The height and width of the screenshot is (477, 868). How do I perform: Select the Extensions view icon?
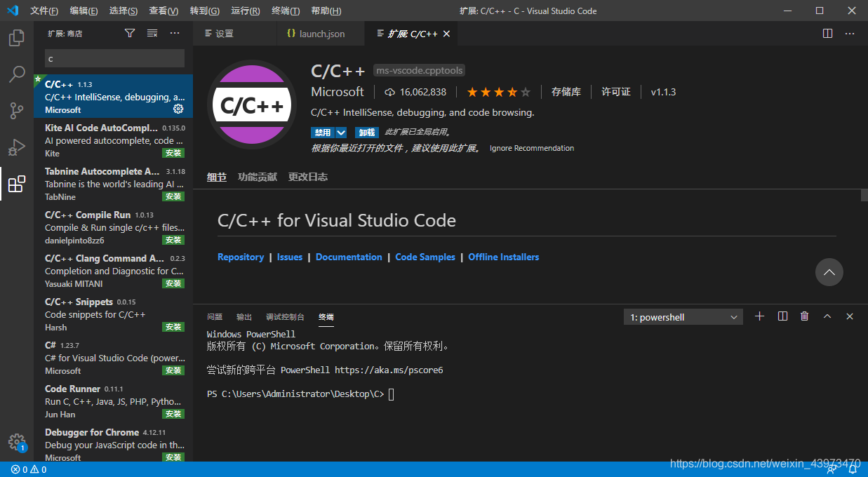[17, 184]
